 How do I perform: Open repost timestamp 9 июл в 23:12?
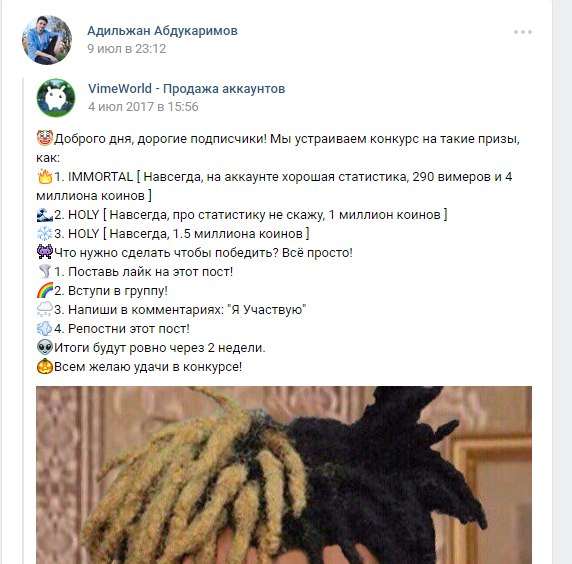(x=127, y=49)
